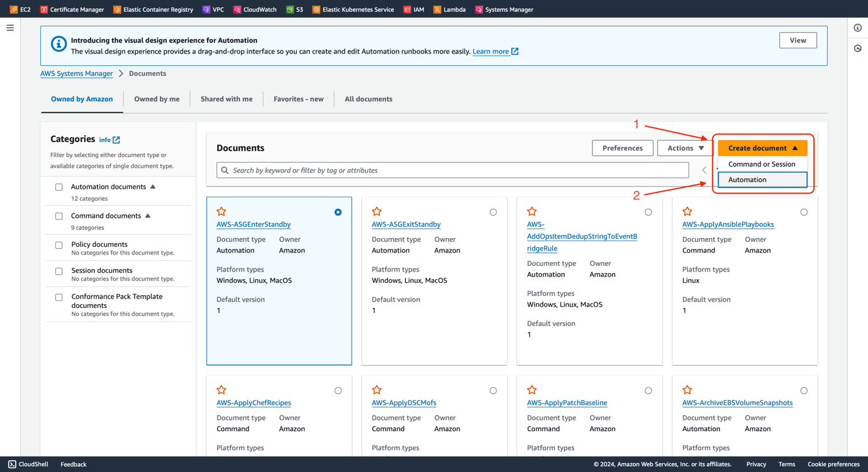The width and height of the screenshot is (868, 472).
Task: Click the clock history icon at right edge
Action: (858, 48)
